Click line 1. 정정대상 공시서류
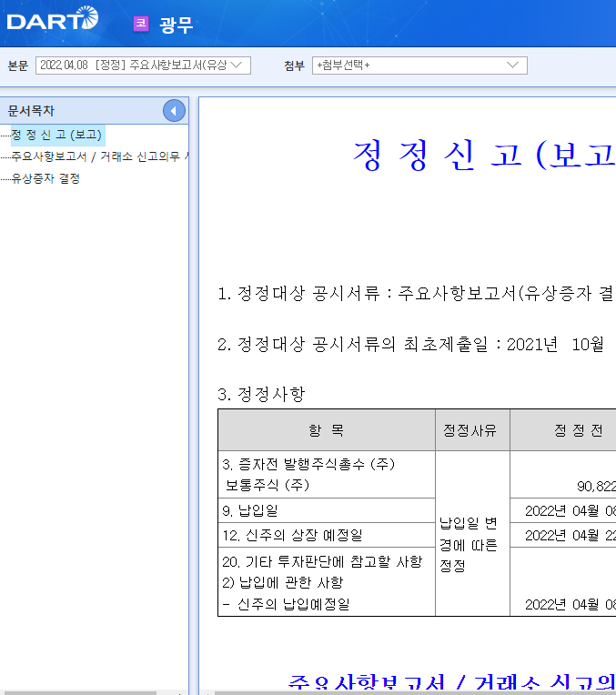This screenshot has height=695, width=616. (x=417, y=294)
